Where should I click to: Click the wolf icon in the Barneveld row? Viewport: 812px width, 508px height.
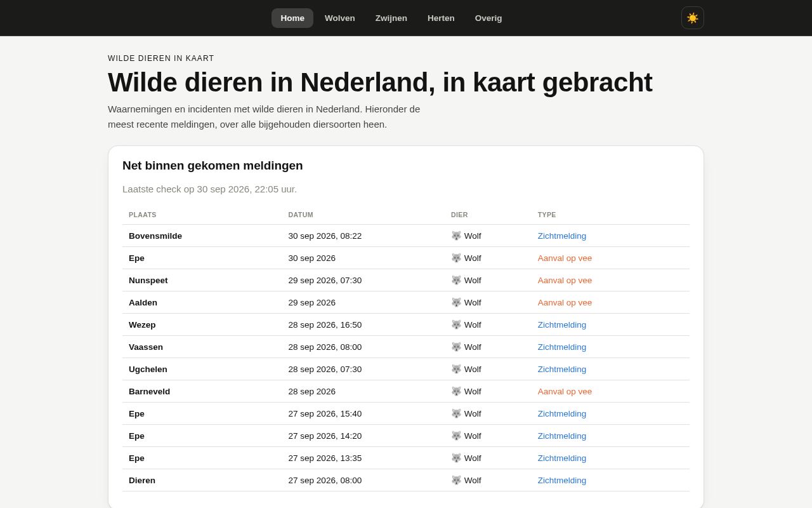pos(456,391)
